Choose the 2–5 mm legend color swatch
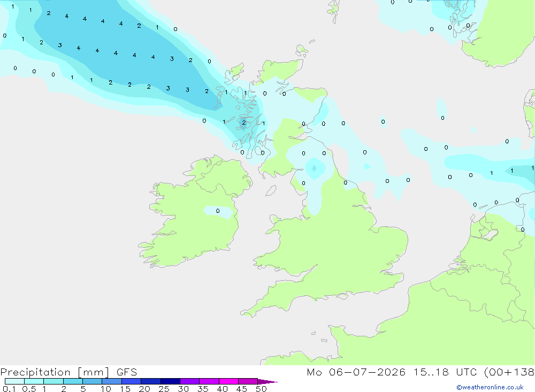 (73, 381)
